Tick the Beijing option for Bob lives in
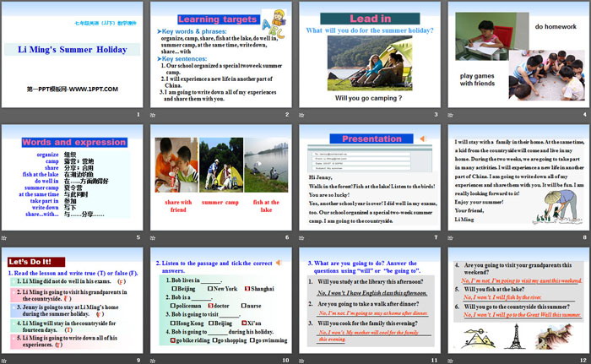Screen dimensions: 591x364 click(x=174, y=289)
